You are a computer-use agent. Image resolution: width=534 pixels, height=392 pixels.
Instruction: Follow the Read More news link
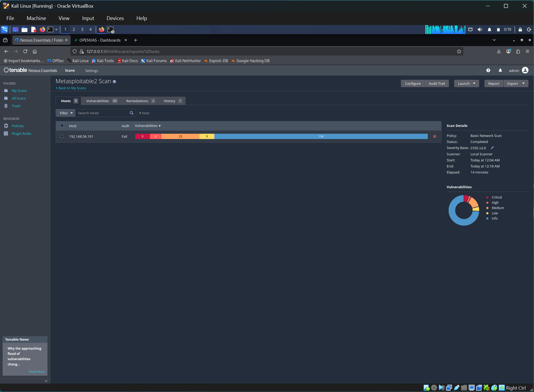click(37, 371)
